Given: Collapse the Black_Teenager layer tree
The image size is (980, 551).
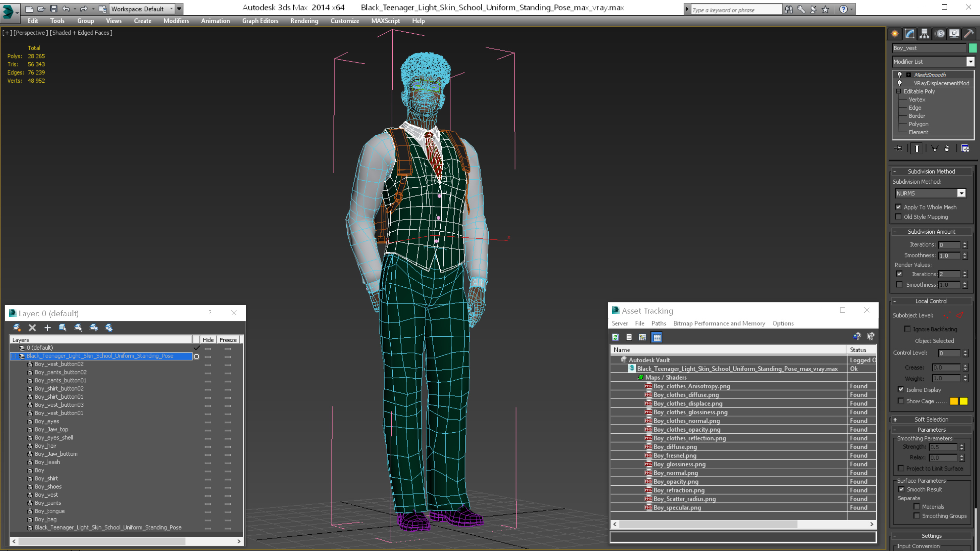Looking at the screenshot, I should (x=14, y=356).
